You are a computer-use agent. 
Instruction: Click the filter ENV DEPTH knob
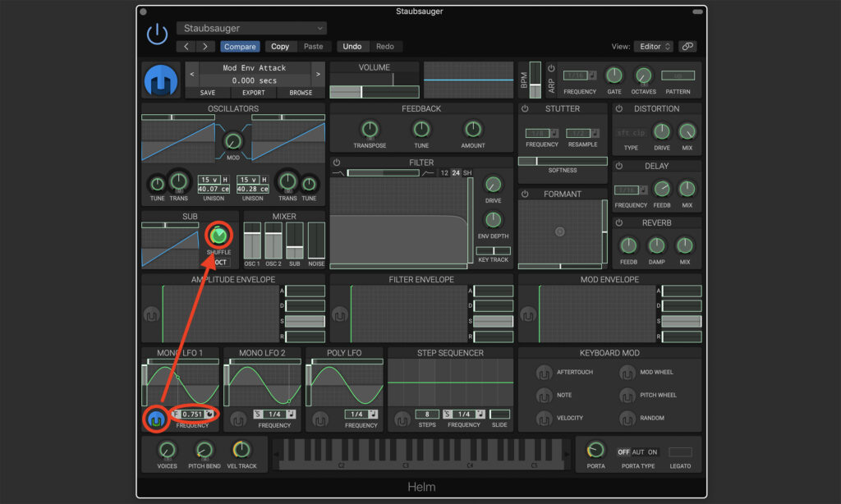click(493, 219)
